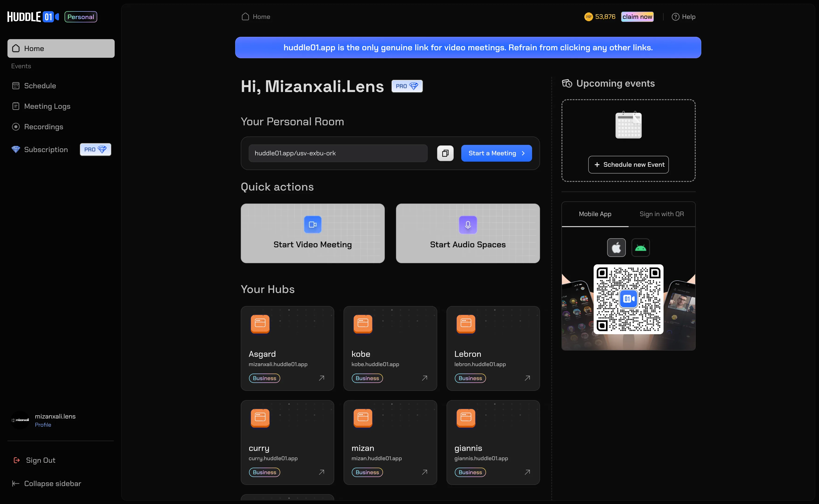The height and width of the screenshot is (504, 819).
Task: Select the Recordings icon in sidebar
Action: coord(16,127)
